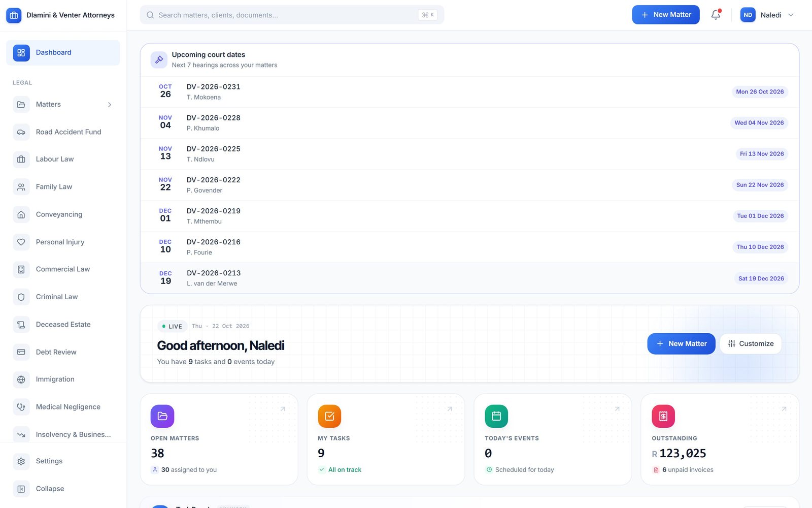Click the 6 unpaid invoices text

(x=688, y=470)
